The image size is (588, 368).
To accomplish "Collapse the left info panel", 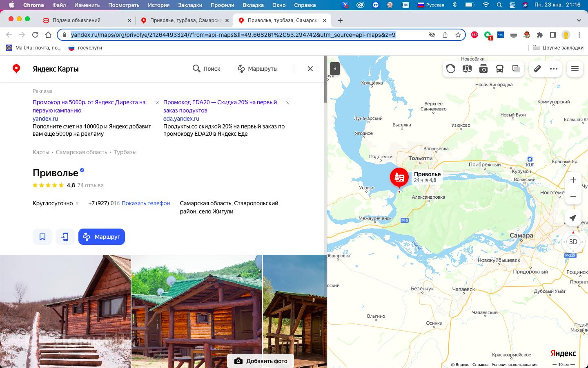I will [335, 68].
